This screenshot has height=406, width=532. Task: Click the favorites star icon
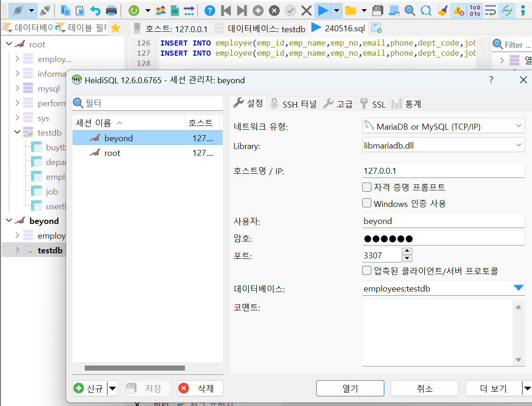coord(116,28)
